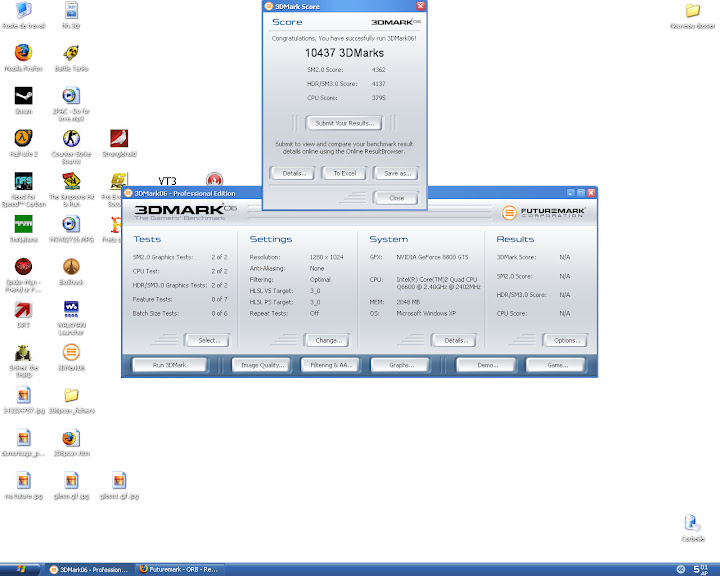720x576 pixels.
Task: Open the Graphs tool
Action: [400, 365]
